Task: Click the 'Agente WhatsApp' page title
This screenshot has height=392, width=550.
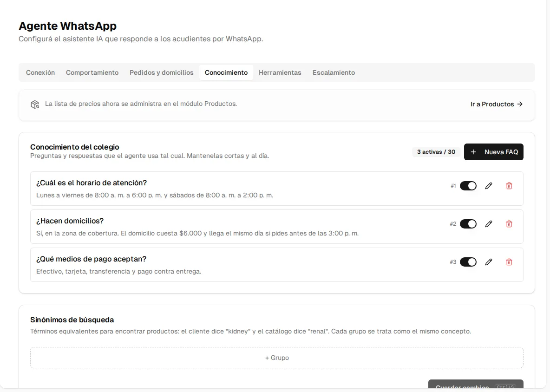Action: pos(68,26)
